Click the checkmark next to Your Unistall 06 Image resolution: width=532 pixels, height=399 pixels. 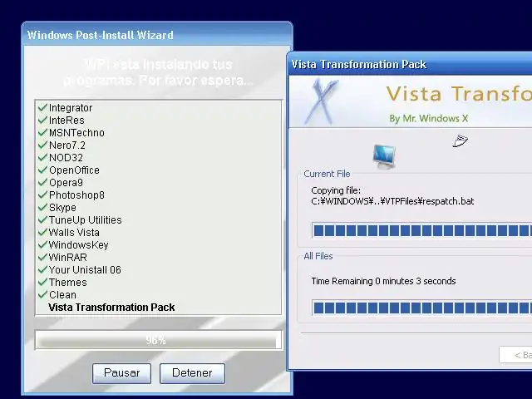[42, 269]
